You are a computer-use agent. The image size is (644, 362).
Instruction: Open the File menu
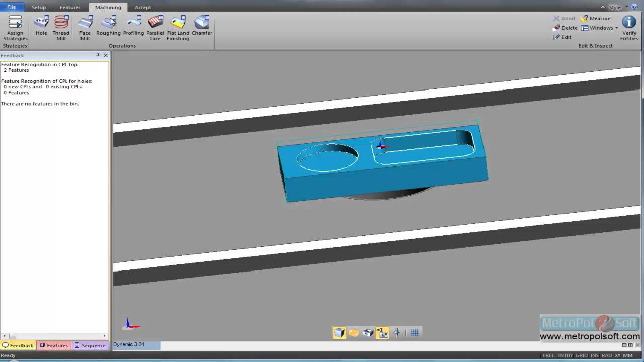pos(11,7)
